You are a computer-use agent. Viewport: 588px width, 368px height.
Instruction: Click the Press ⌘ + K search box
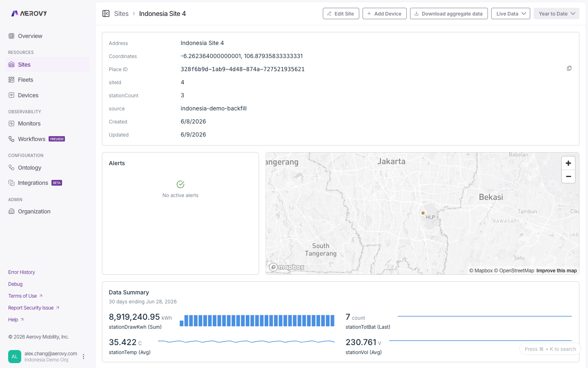(x=550, y=349)
